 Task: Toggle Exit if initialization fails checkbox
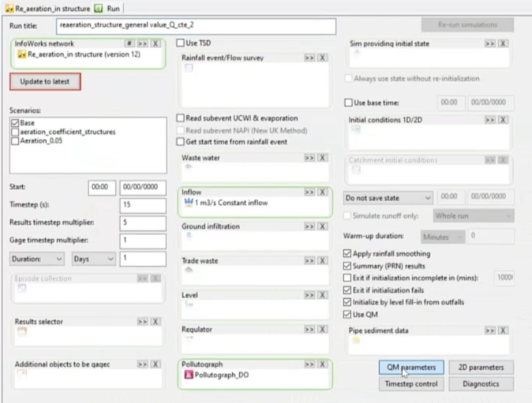tap(347, 290)
